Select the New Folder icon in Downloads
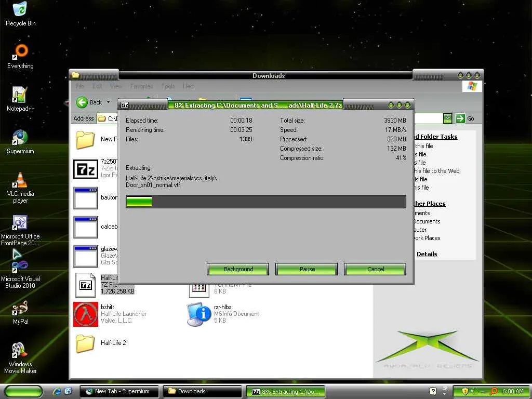 (85, 139)
